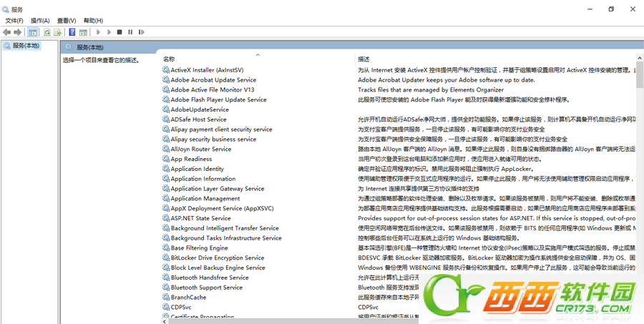
Task: Select Background Tasks Infrastructure Service
Action: pos(226,237)
